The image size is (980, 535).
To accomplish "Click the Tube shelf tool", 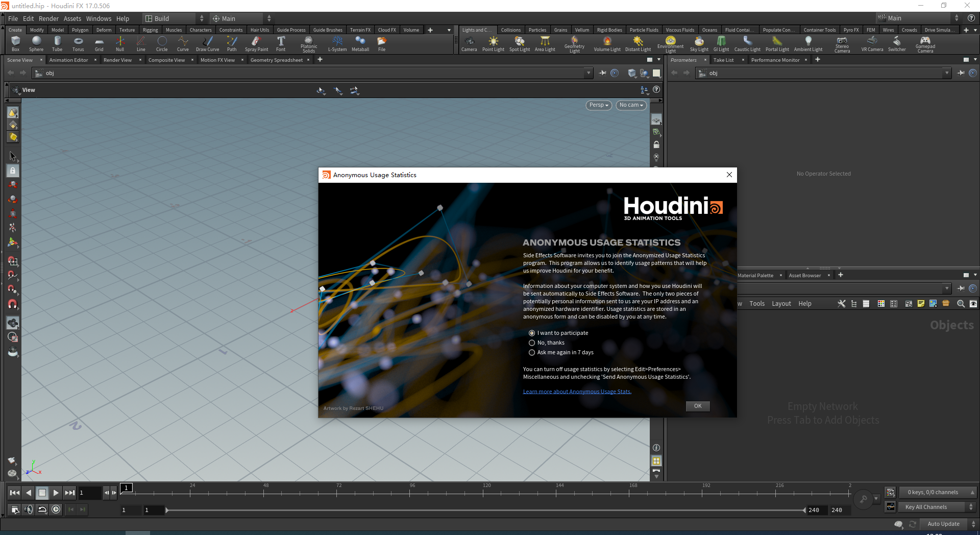I will click(x=57, y=44).
